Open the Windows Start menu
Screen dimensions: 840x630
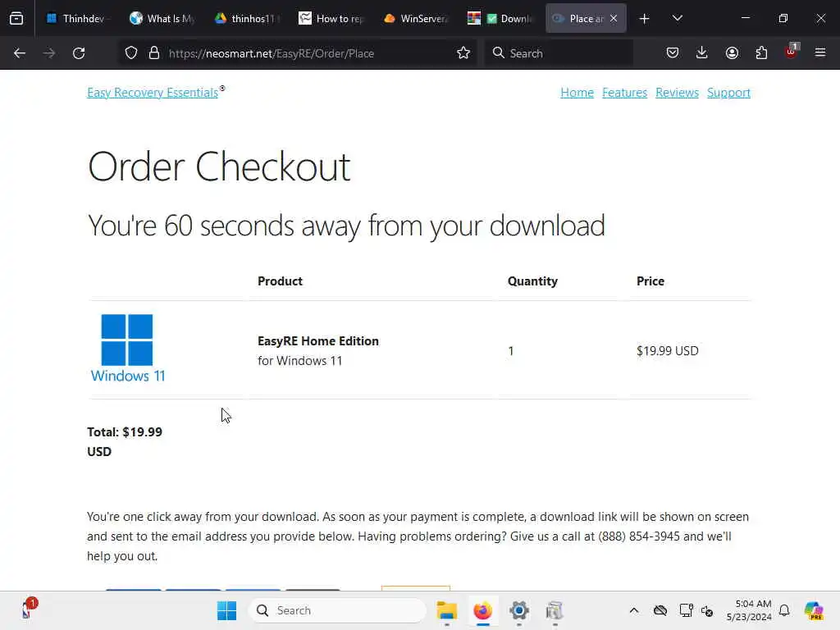[x=227, y=610]
